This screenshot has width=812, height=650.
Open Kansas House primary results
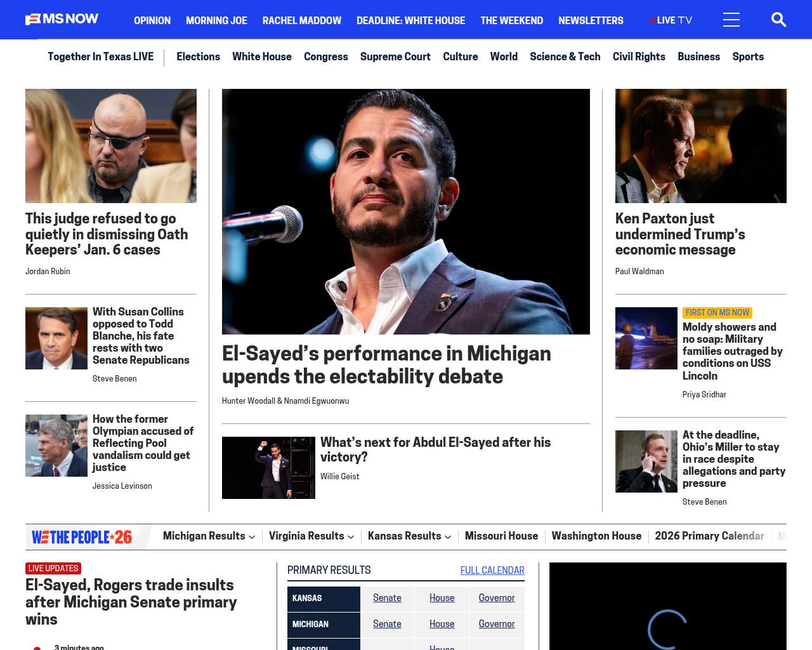pos(442,598)
